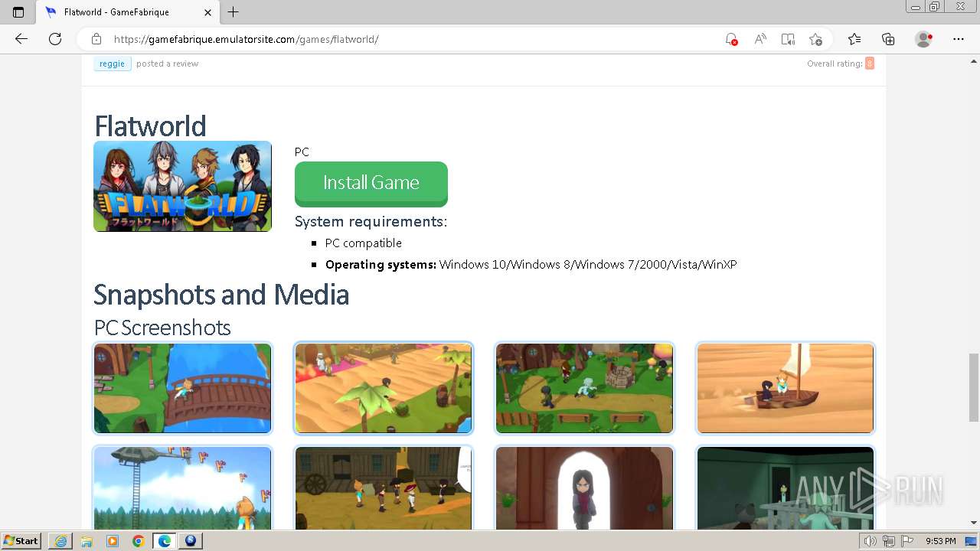Open the Favorites list icon

[x=854, y=39]
